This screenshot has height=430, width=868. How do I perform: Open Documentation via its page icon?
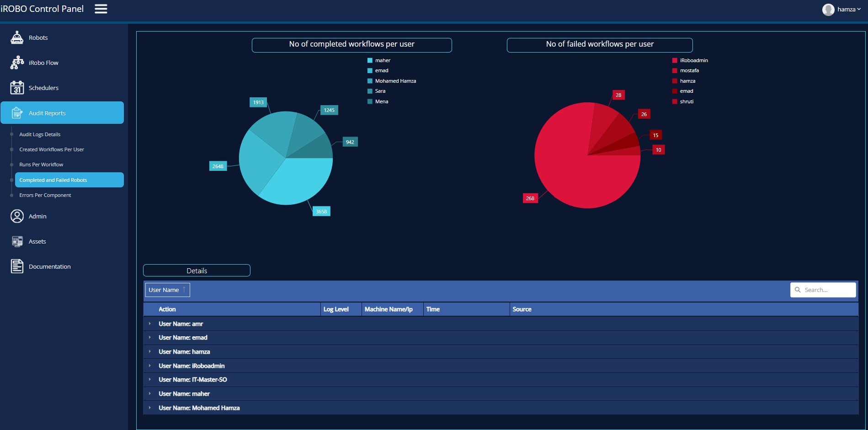pos(17,266)
